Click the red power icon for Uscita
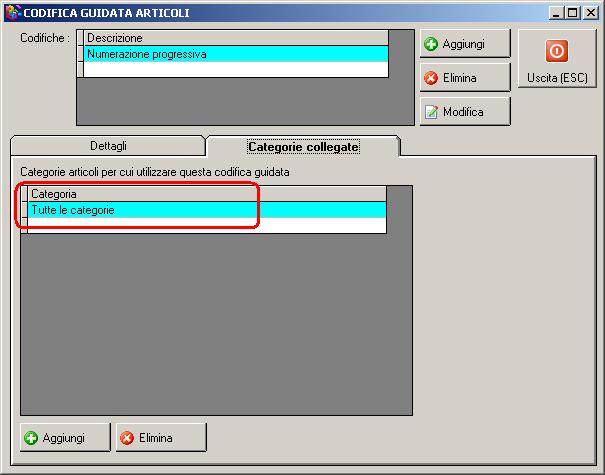 [556, 51]
